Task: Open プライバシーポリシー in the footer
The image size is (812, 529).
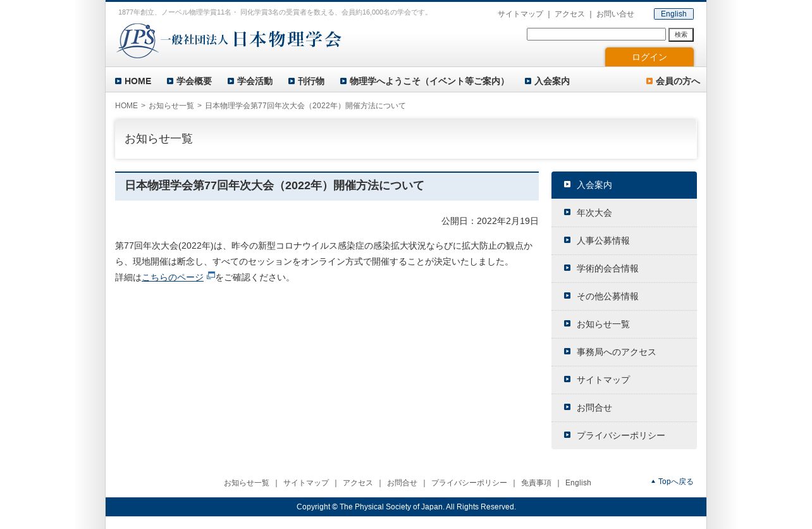Action: (x=469, y=483)
